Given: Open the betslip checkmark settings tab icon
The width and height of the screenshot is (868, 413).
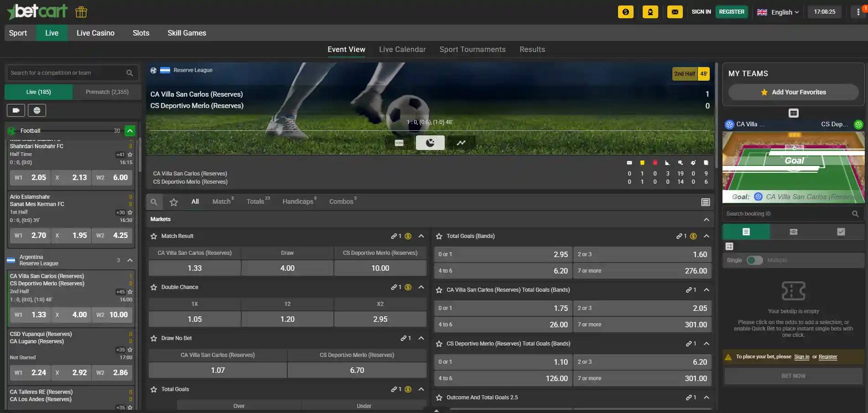Looking at the screenshot, I should (x=841, y=232).
